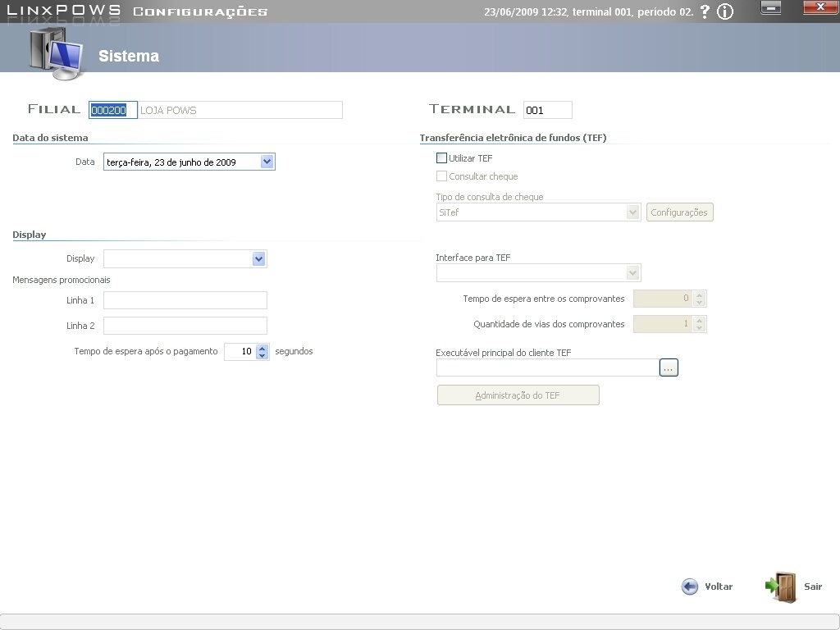Image resolution: width=840 pixels, height=630 pixels.
Task: Click the Executável principal do cliente TEF field
Action: point(547,367)
